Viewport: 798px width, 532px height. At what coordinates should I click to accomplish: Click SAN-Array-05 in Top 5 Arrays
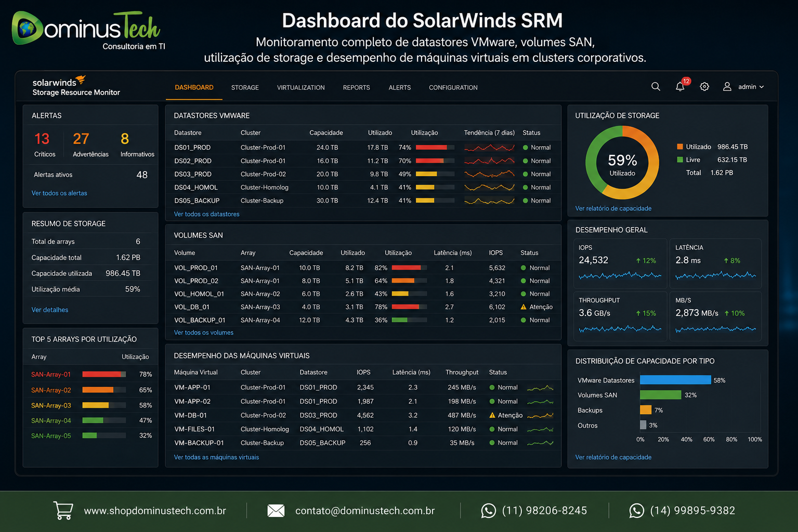tap(51, 436)
